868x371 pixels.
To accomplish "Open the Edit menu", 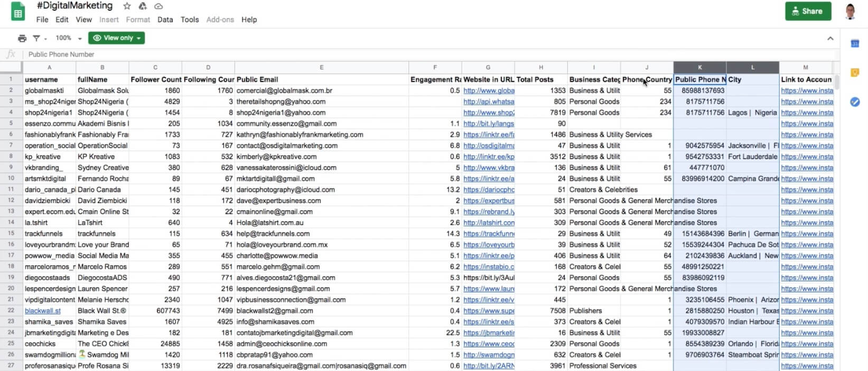I will pos(62,20).
